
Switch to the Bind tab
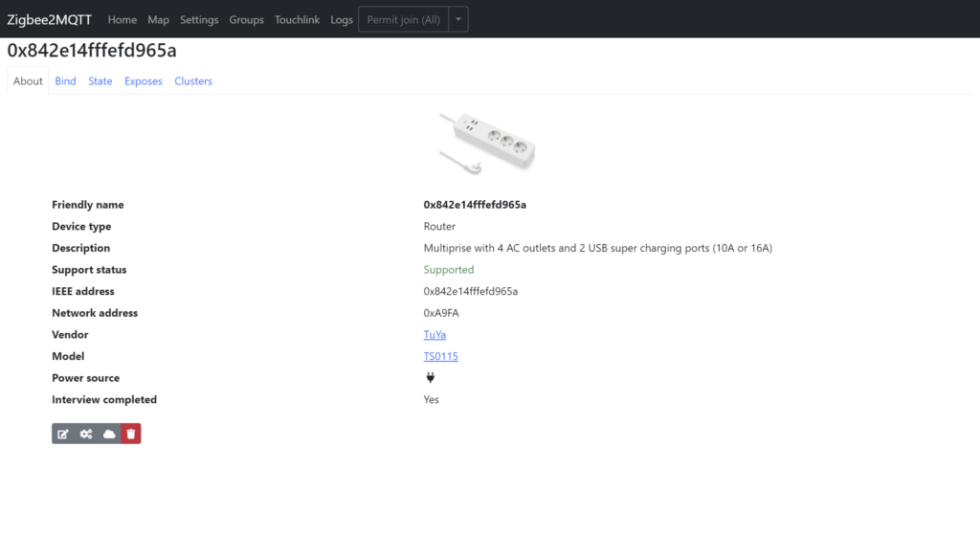pyautogui.click(x=65, y=81)
